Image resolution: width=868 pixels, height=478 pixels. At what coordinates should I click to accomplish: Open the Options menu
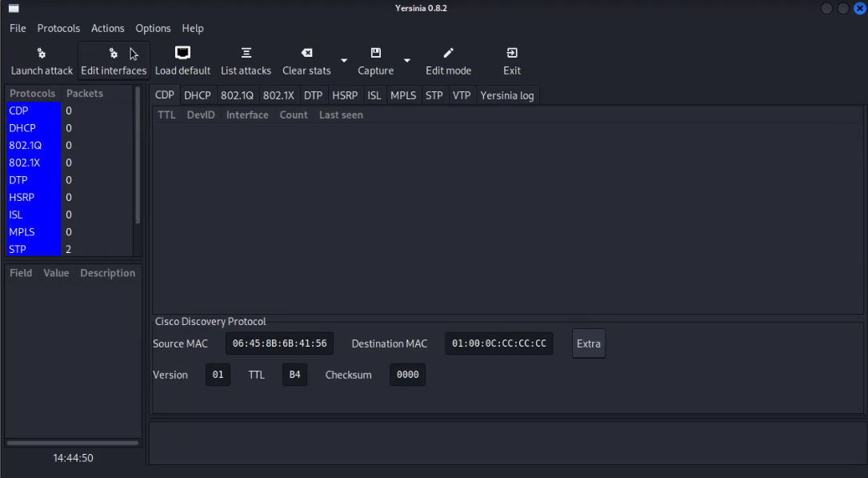pos(153,28)
